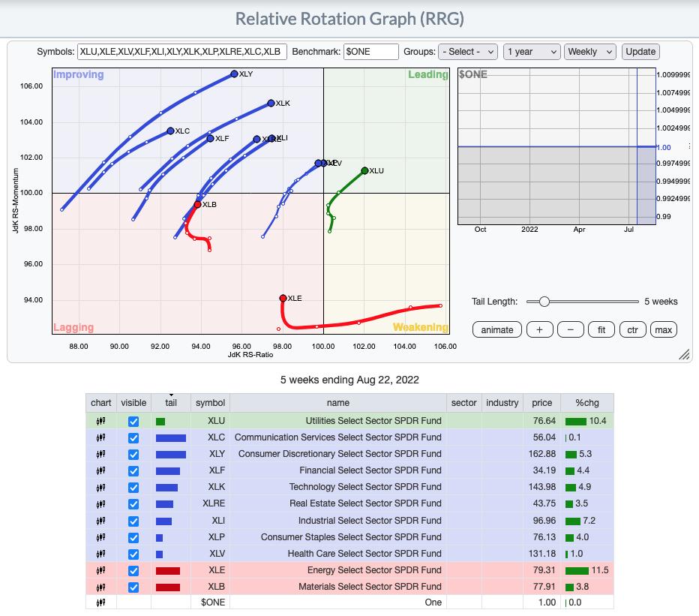This screenshot has width=699, height=616.
Task: Click Energy Select Sector SPDR Fund name
Action: pyautogui.click(x=374, y=570)
